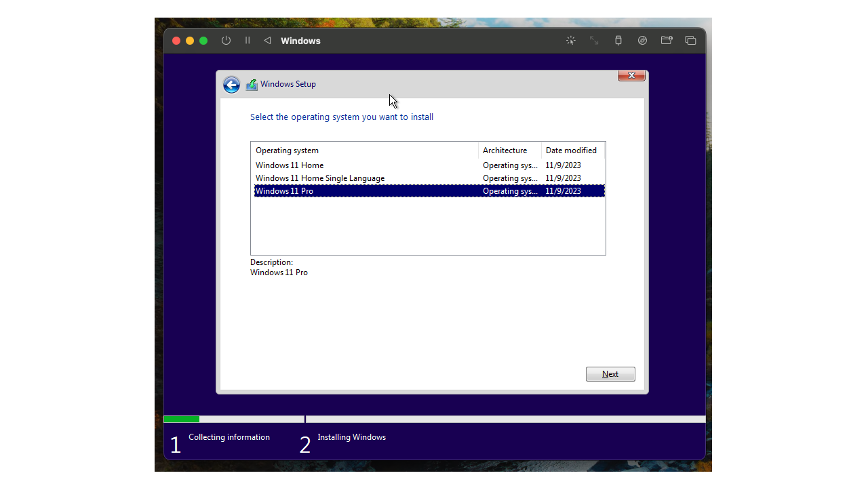Select Windows 11 Home from the list

click(x=290, y=165)
